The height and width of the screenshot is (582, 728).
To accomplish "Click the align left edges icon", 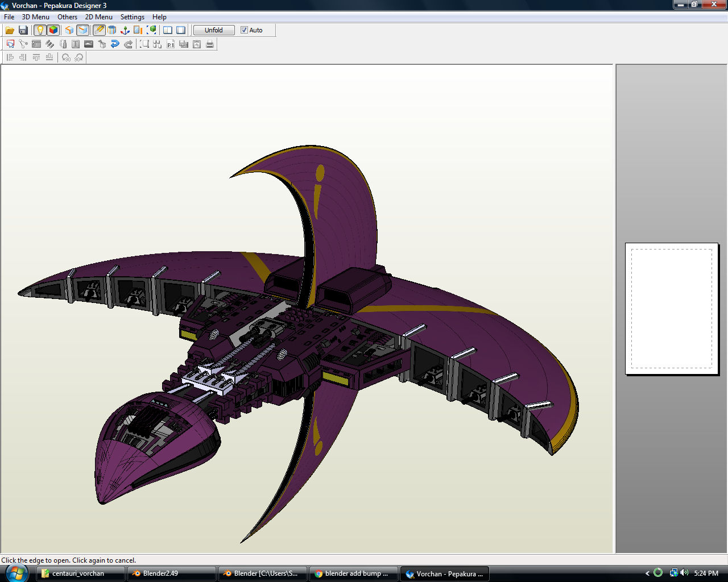I will click(10, 57).
